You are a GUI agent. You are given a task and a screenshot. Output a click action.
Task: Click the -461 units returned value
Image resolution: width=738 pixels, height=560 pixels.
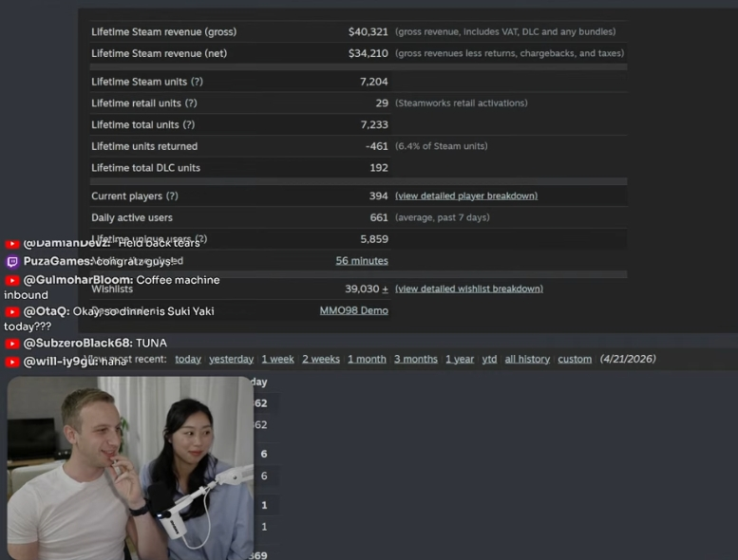[376, 146]
